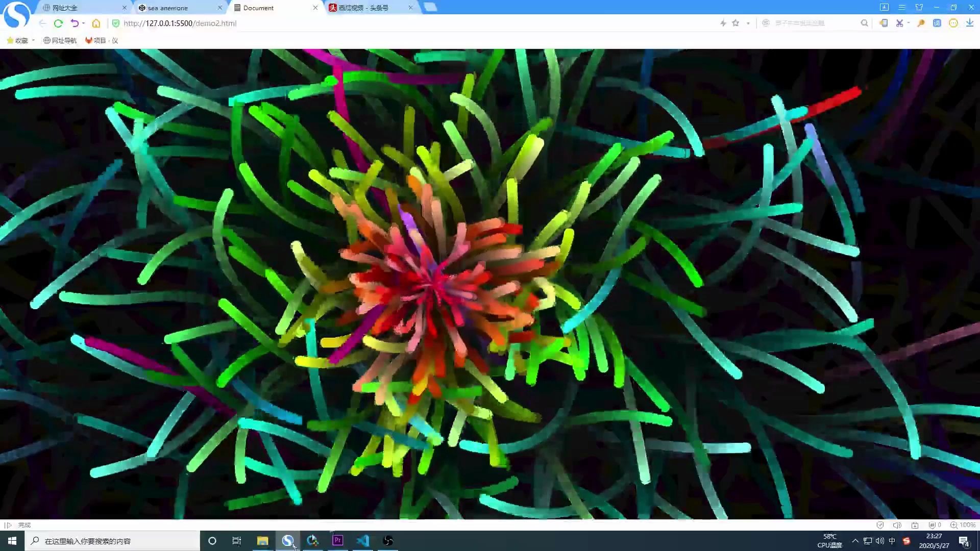Open the key password manager icon
The height and width of the screenshot is (551, 980).
[921, 23]
